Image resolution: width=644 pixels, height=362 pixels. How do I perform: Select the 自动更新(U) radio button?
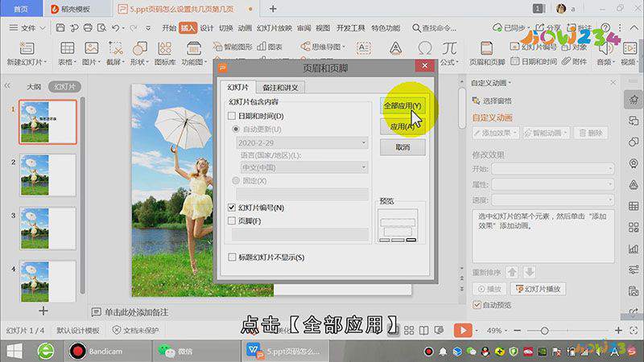pyautogui.click(x=236, y=130)
